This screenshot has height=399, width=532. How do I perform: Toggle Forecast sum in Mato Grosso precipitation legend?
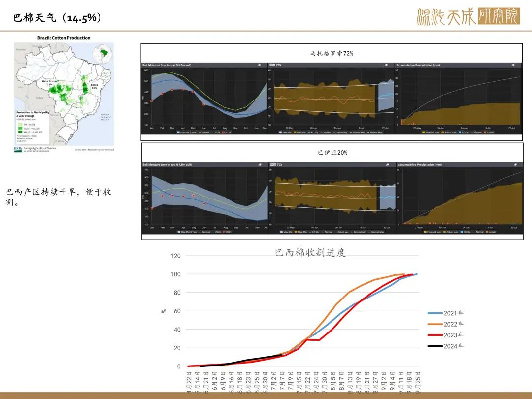pyautogui.click(x=431, y=133)
